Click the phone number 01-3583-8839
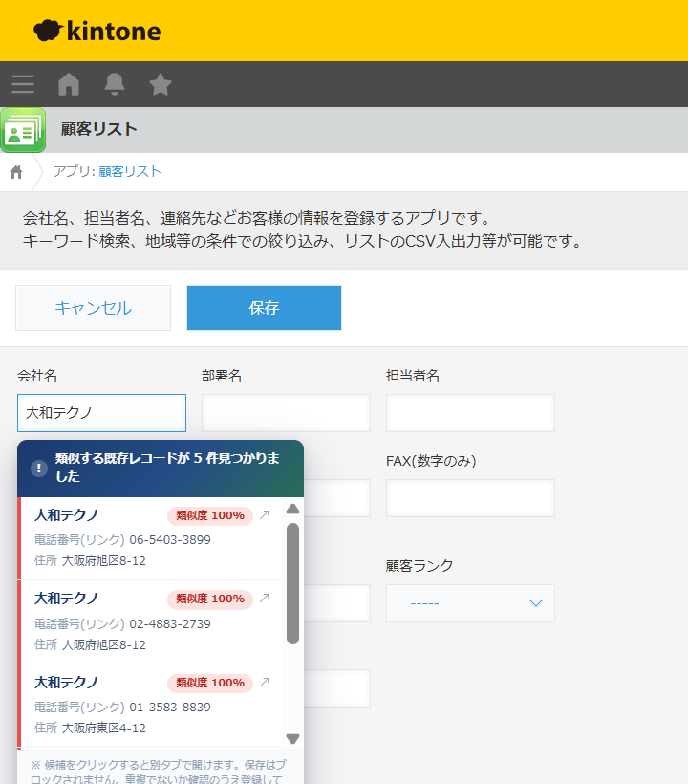Image resolution: width=688 pixels, height=784 pixels. 170,707
